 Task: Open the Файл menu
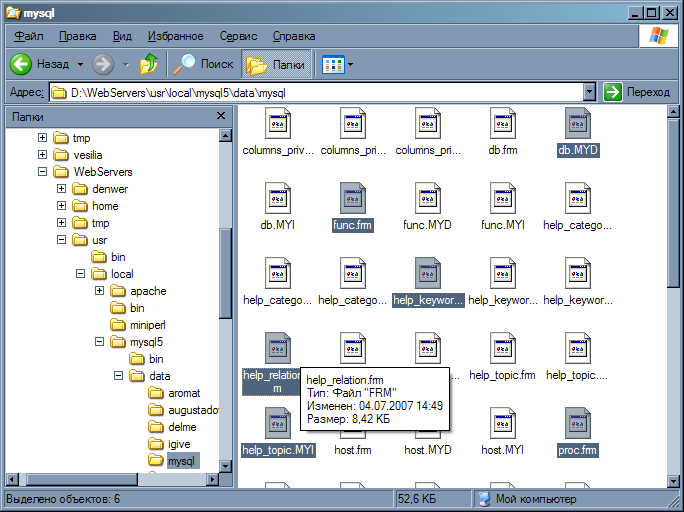click(x=28, y=36)
